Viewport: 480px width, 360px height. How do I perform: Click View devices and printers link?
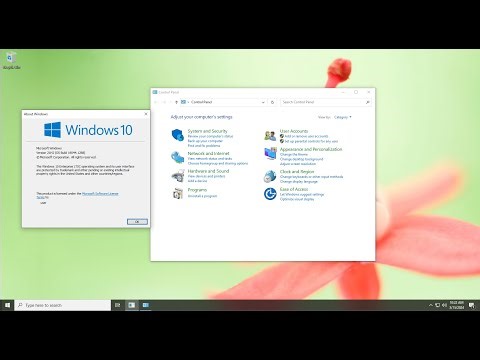(206, 176)
